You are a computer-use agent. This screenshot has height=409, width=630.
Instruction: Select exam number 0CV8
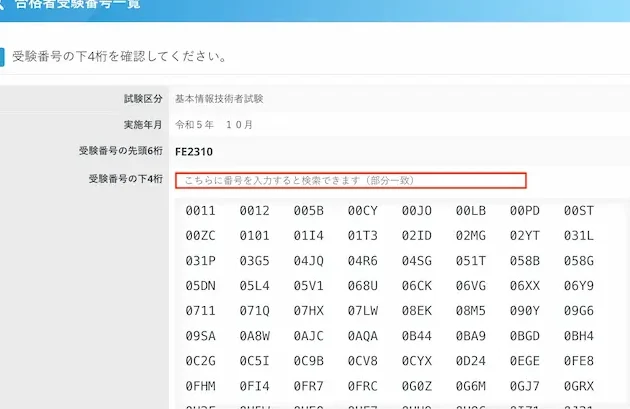pos(362,361)
